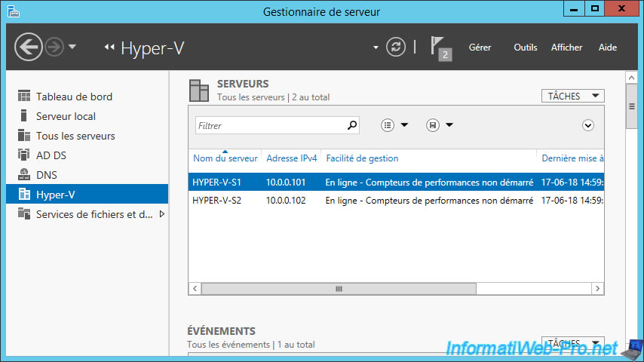
Task: Click the double-chevron before Hyper-V title
Action: 109,48
